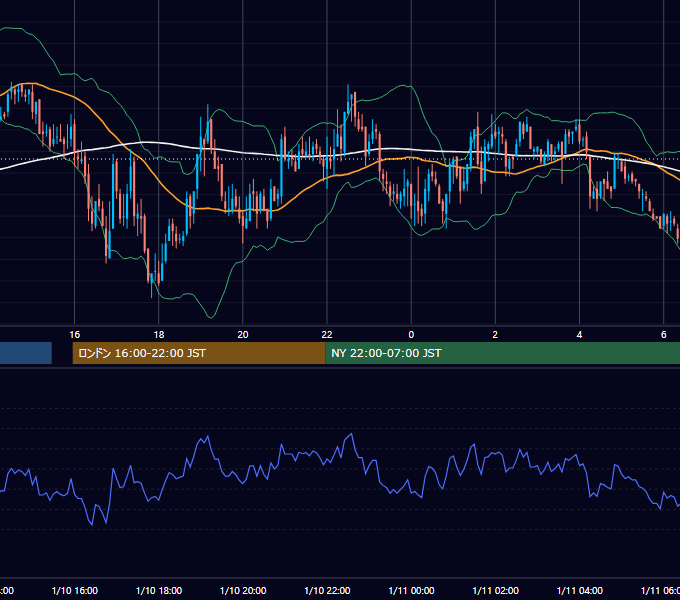Click the '1/11 02:00' indicator axis label
The width and height of the screenshot is (680, 600).
[x=495, y=590]
